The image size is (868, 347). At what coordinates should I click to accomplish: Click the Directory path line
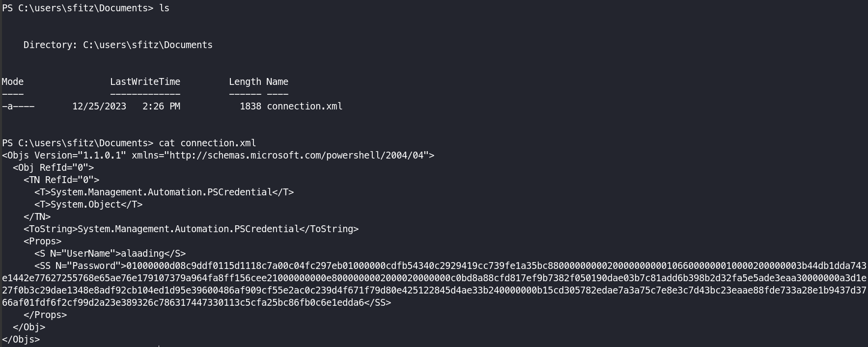(x=118, y=45)
